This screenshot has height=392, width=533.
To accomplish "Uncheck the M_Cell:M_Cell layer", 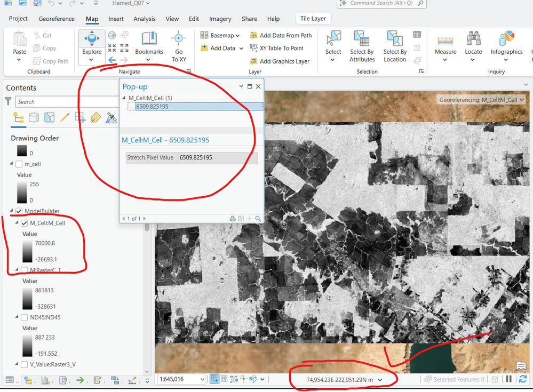I will 25,223.
